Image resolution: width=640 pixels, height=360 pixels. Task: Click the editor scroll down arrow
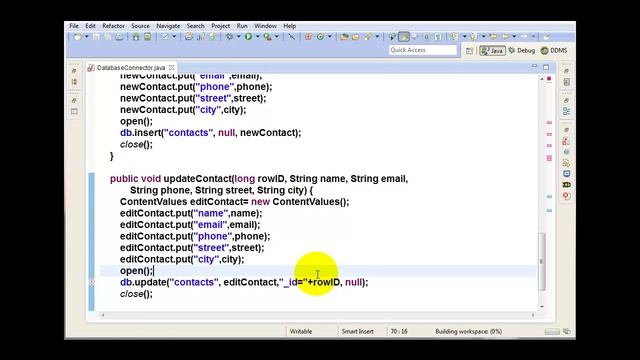pyautogui.click(x=542, y=307)
